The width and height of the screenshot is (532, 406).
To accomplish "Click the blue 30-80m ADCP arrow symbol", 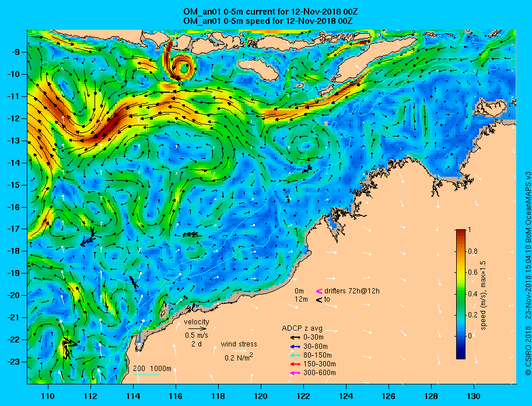I will click(x=295, y=346).
